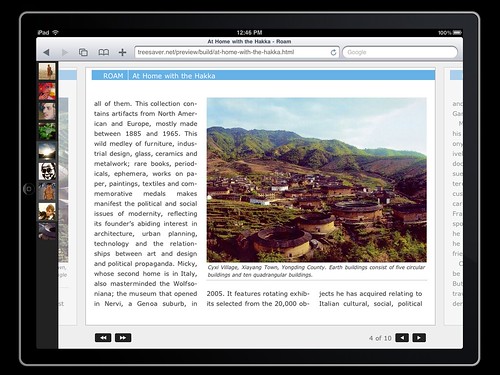Reload page with refresh icon
The image size is (500, 375).
point(333,52)
